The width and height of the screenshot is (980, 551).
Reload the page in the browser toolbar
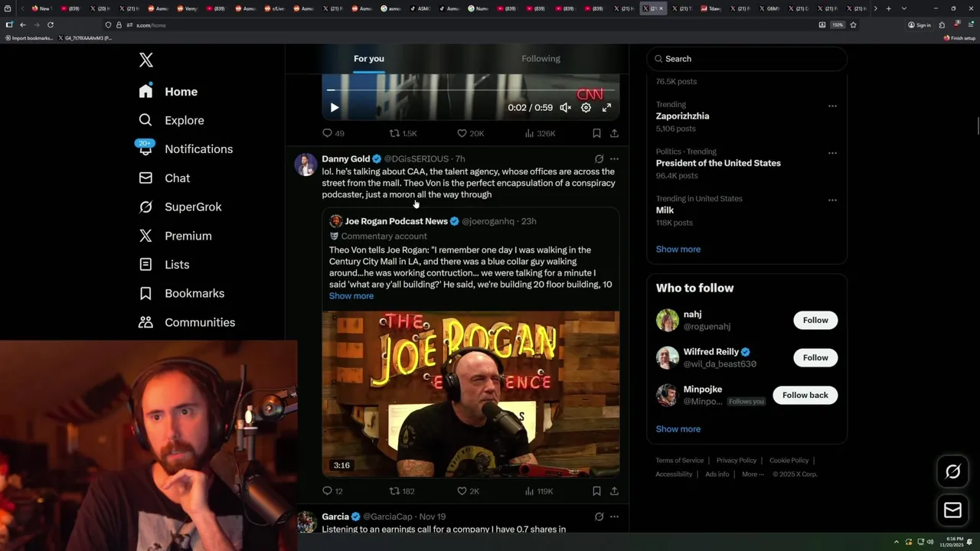51,25
